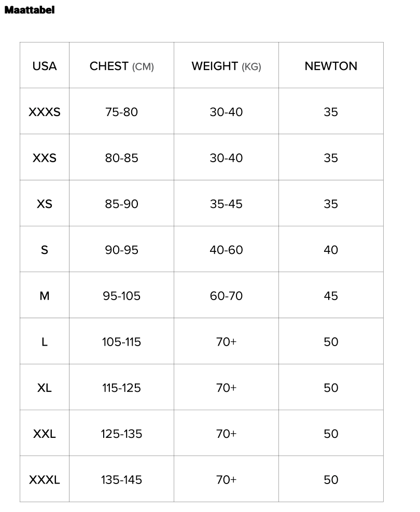
Task: Select the 45 Newton value cell
Action: point(331,296)
